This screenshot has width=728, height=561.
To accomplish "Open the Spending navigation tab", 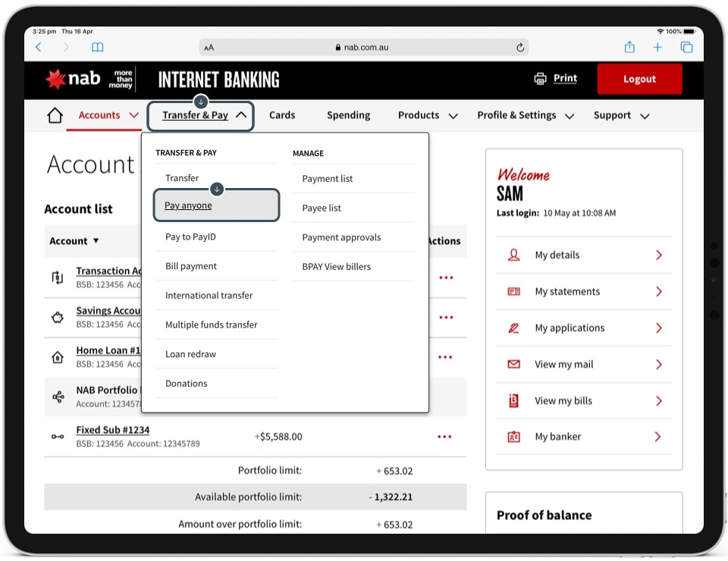I will [x=348, y=115].
